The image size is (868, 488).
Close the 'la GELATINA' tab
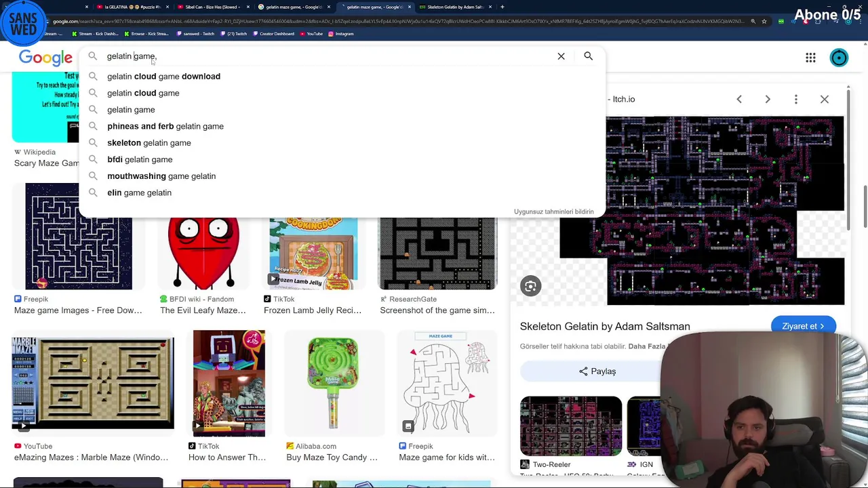(167, 7)
